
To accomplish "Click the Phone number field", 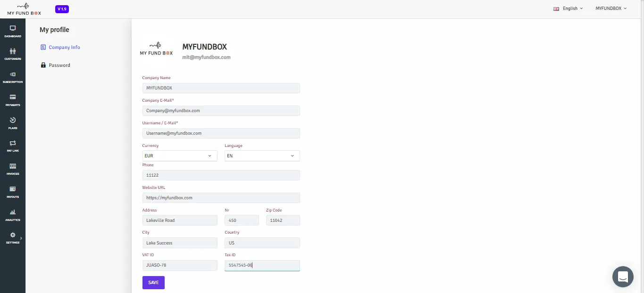I will point(221,175).
